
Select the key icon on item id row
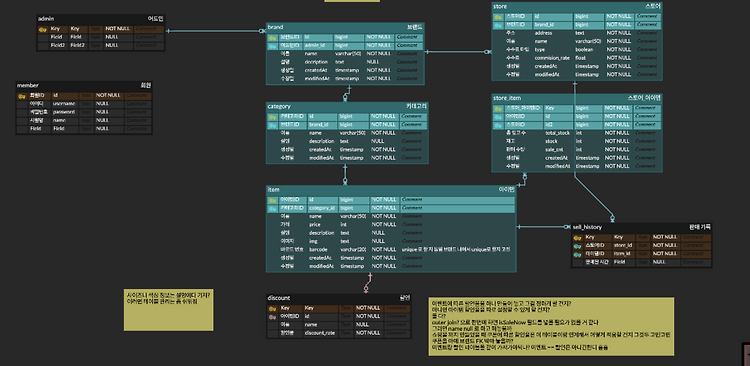272,200
